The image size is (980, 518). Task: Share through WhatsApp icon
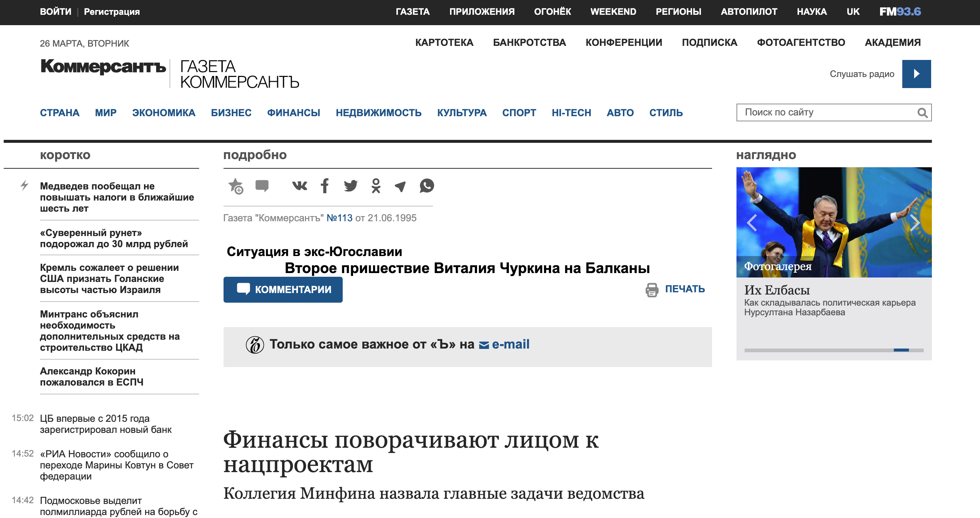coord(426,186)
